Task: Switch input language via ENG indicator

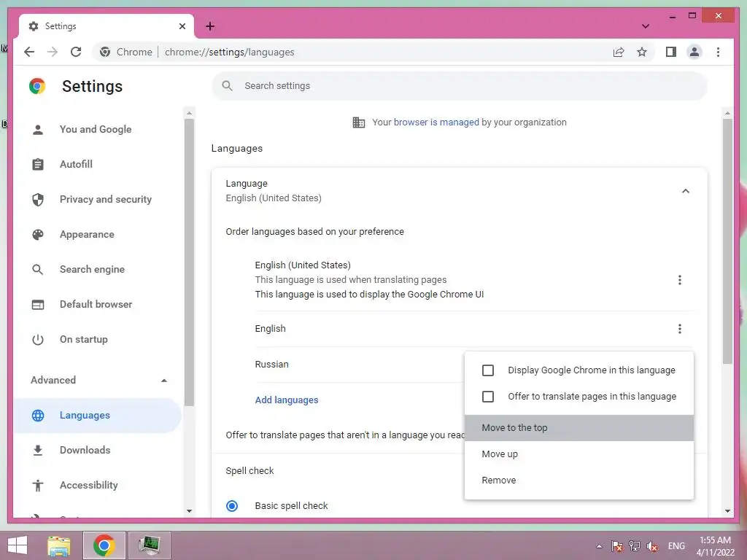Action: coord(676,546)
